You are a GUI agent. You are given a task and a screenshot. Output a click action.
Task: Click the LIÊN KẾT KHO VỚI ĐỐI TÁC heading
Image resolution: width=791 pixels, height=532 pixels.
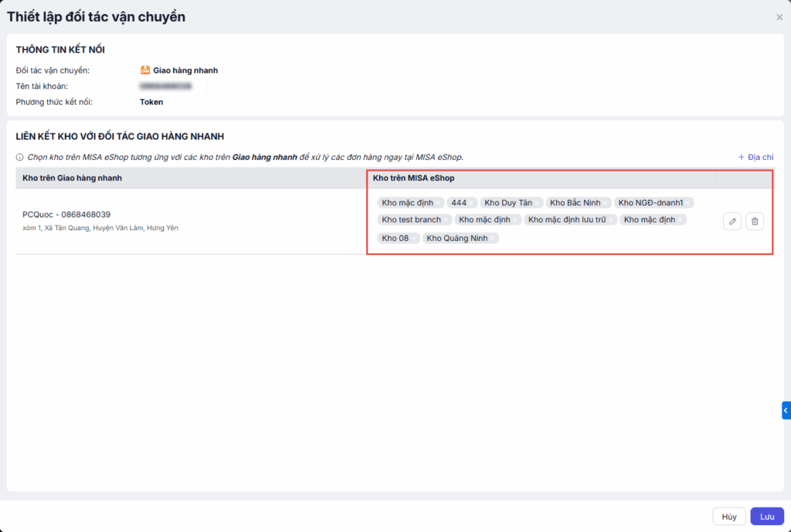120,137
